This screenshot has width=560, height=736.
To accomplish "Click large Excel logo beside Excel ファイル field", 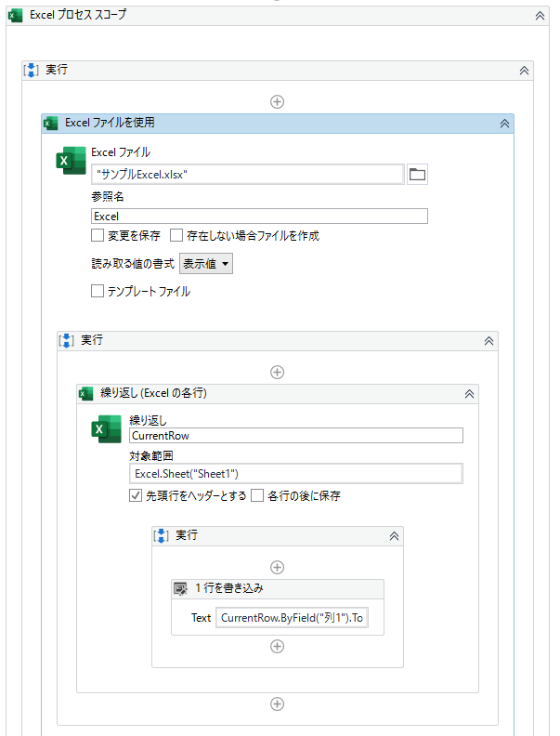I will point(71,161).
